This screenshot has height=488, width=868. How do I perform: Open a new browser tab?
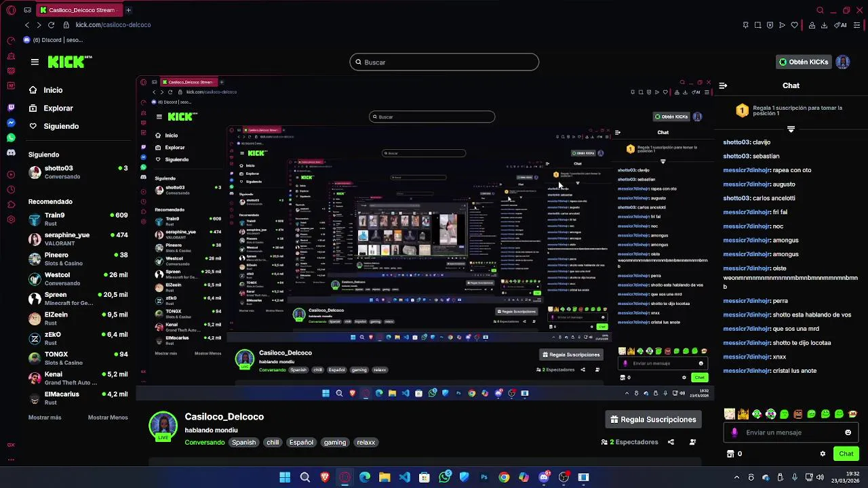click(x=128, y=10)
